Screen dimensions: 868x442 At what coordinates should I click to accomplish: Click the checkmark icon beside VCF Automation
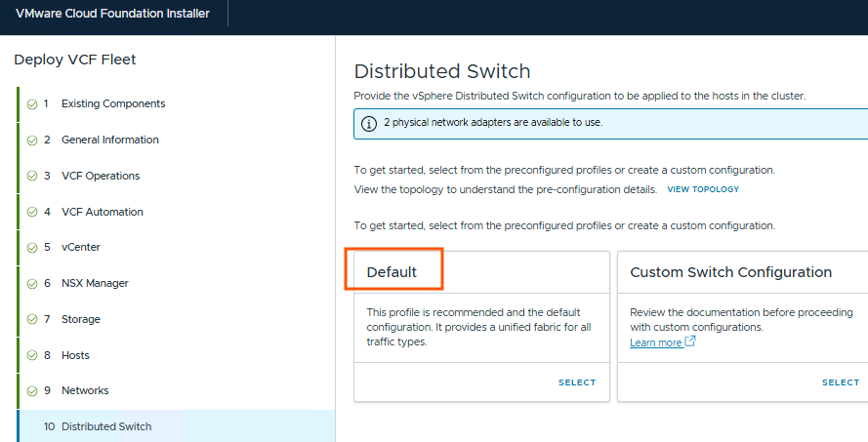[x=32, y=213]
